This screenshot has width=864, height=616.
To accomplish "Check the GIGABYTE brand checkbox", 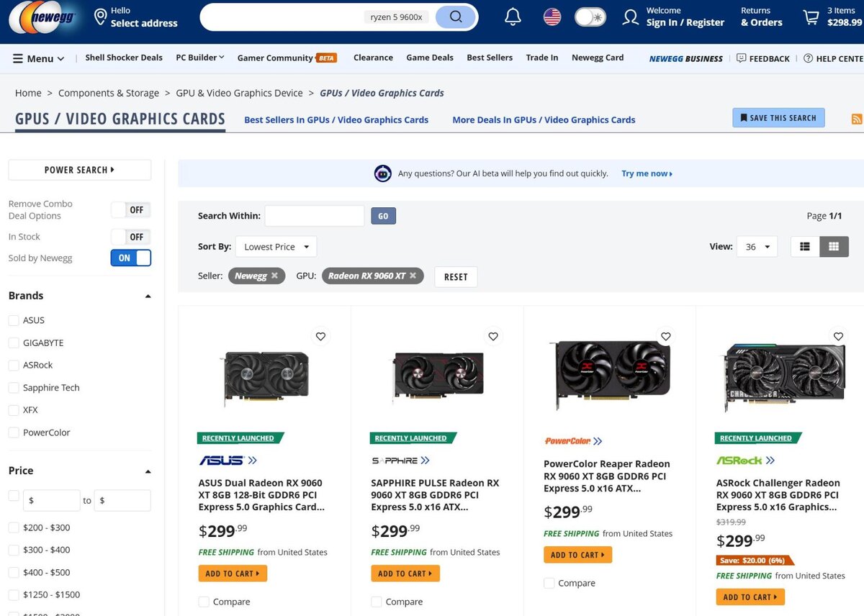I will pos(14,343).
